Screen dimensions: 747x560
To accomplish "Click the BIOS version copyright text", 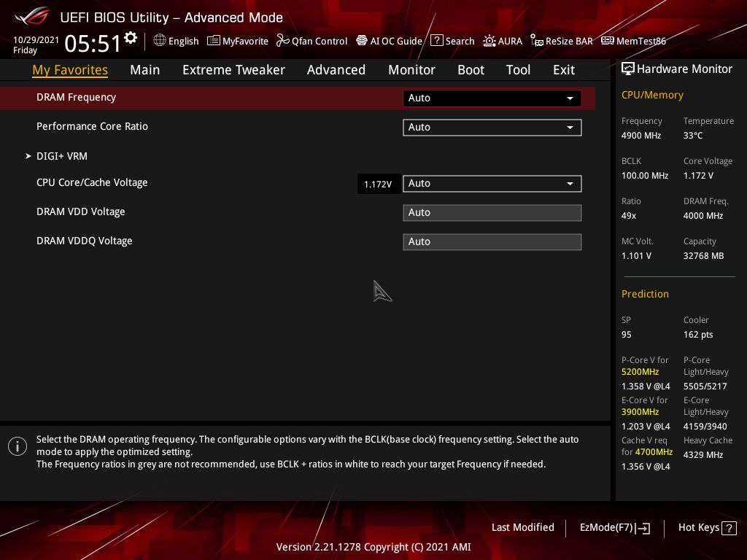I will pyautogui.click(x=373, y=547).
